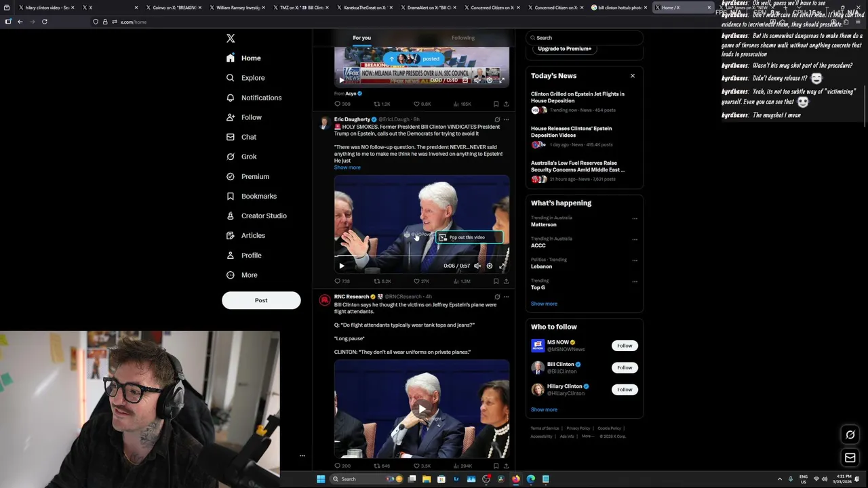Click Pop out this video button
The image size is (868, 488).
(x=468, y=237)
